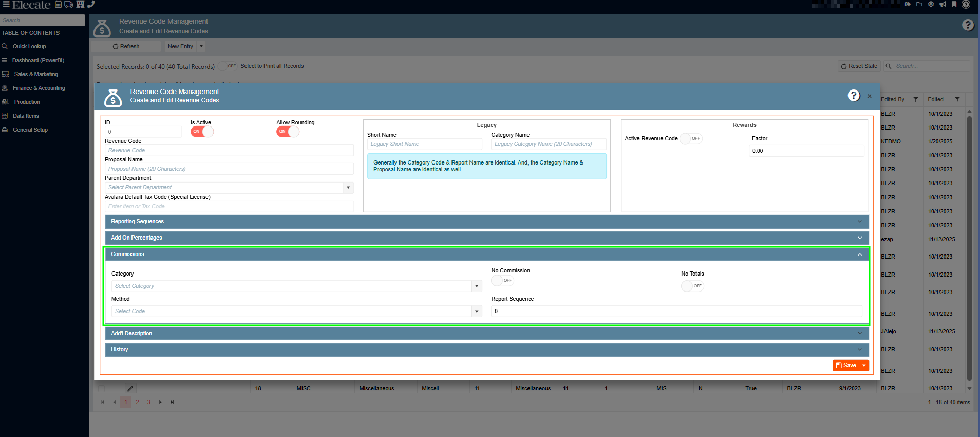Enable the No Commission toggle
Screen dimensions: 980x437
pyautogui.click(x=502, y=281)
